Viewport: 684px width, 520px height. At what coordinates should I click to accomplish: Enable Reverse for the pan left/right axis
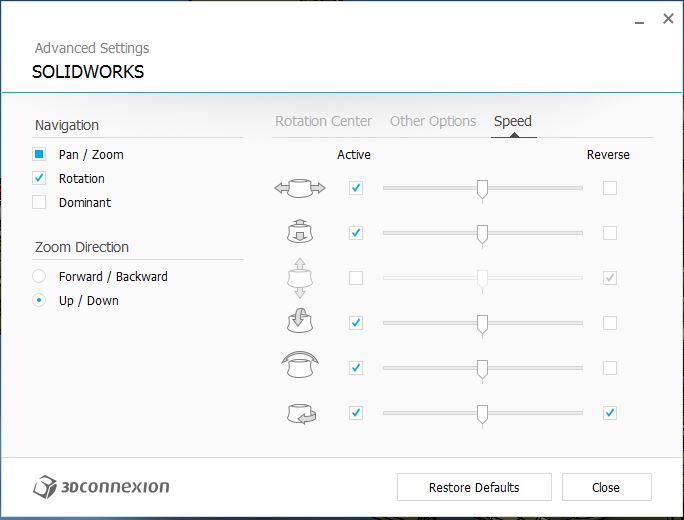[x=610, y=188]
